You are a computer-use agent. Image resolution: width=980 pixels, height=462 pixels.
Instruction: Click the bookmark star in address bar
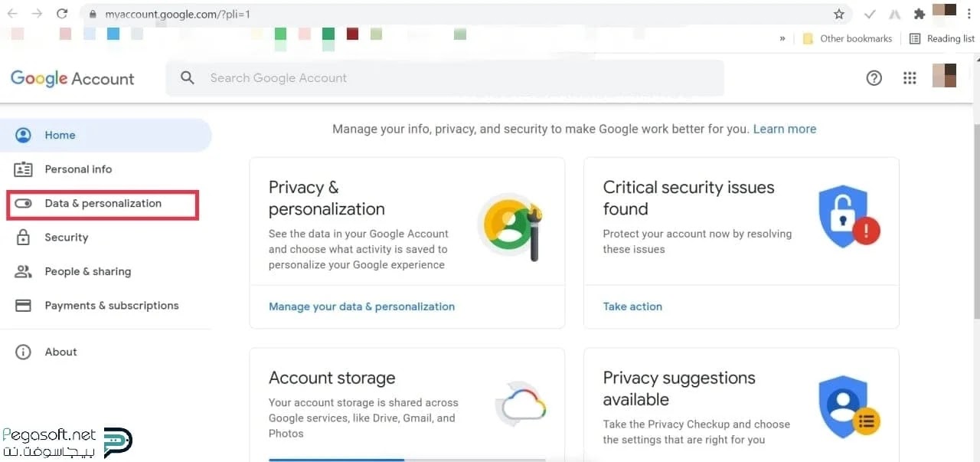pyautogui.click(x=839, y=14)
